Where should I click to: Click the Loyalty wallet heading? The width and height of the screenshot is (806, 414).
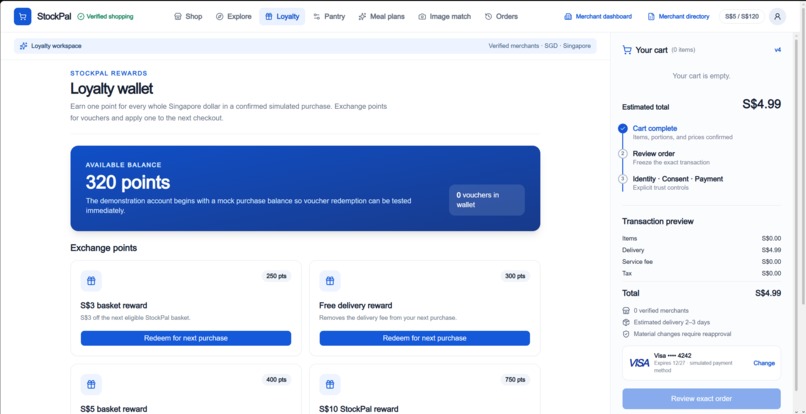(112, 88)
